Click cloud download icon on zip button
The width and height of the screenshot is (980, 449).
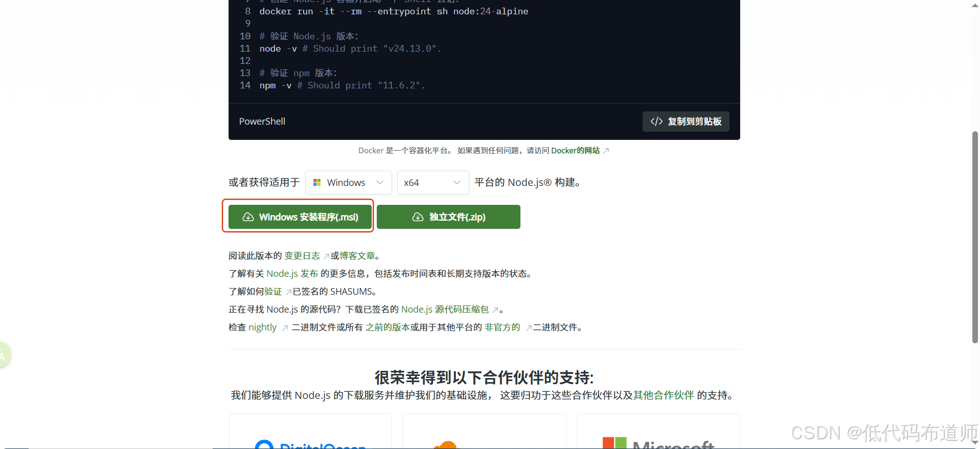418,217
